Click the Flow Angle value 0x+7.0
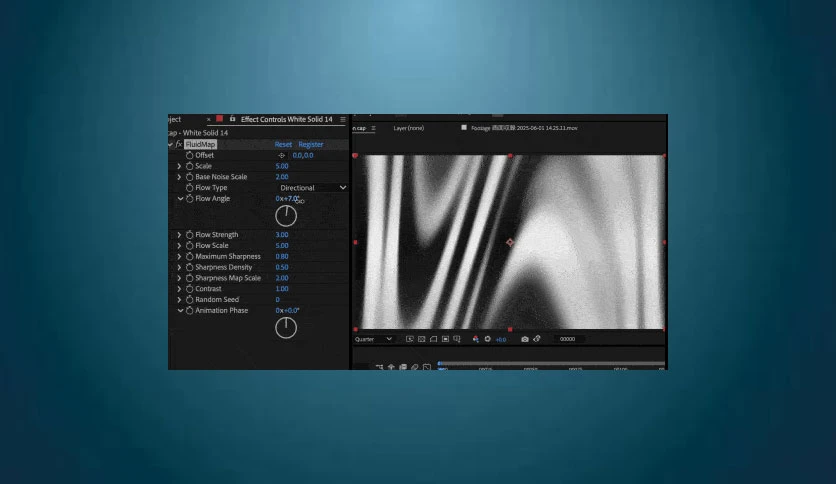 pos(287,198)
